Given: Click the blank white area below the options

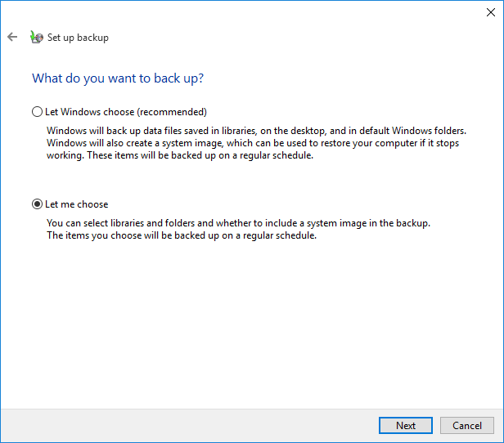Looking at the screenshot, I should (x=245, y=327).
